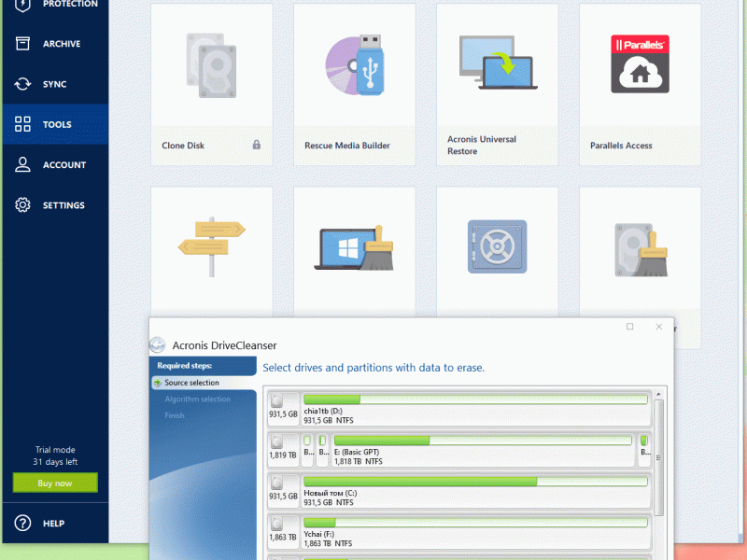Open Settings via the gear icon
This screenshot has width=747, height=560.
pos(22,205)
